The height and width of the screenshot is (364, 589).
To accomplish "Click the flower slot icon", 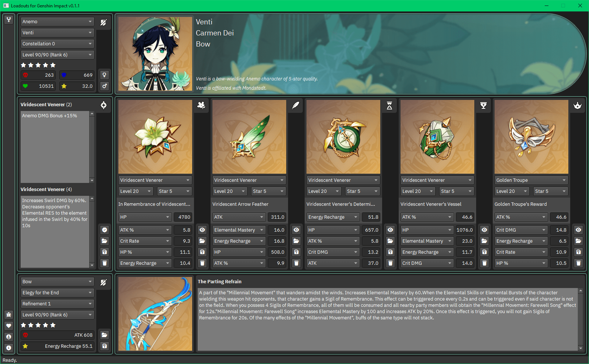I will (201, 105).
